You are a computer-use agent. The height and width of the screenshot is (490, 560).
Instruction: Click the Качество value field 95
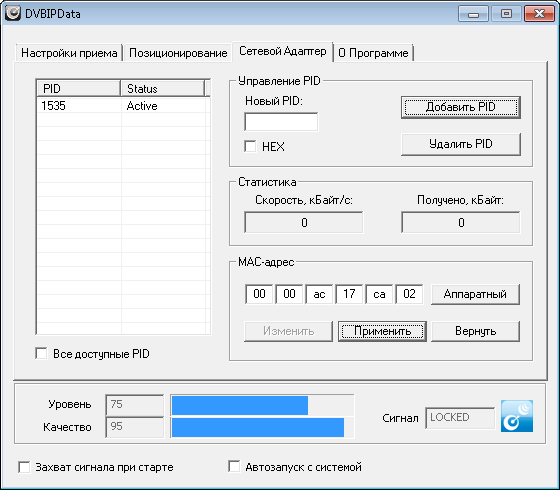pos(135,427)
